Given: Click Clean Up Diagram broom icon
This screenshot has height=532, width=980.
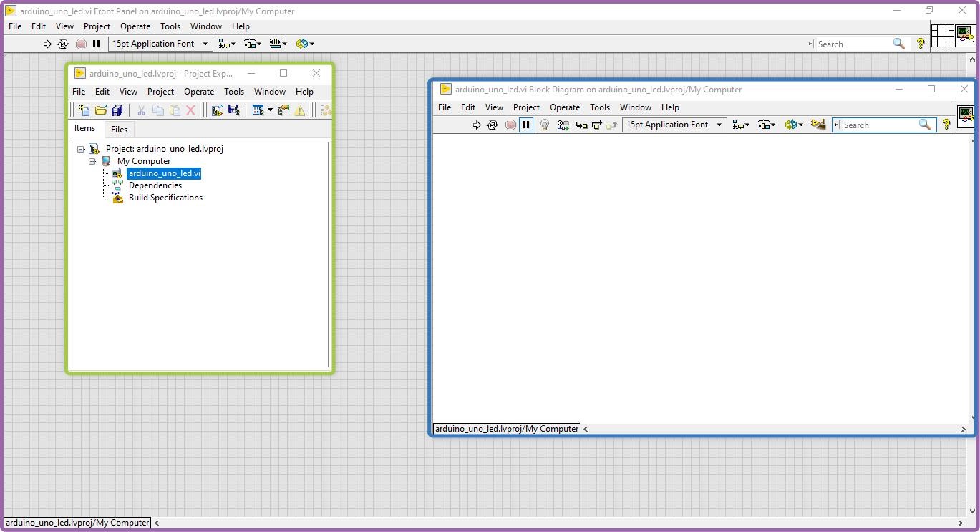Looking at the screenshot, I should tap(818, 125).
